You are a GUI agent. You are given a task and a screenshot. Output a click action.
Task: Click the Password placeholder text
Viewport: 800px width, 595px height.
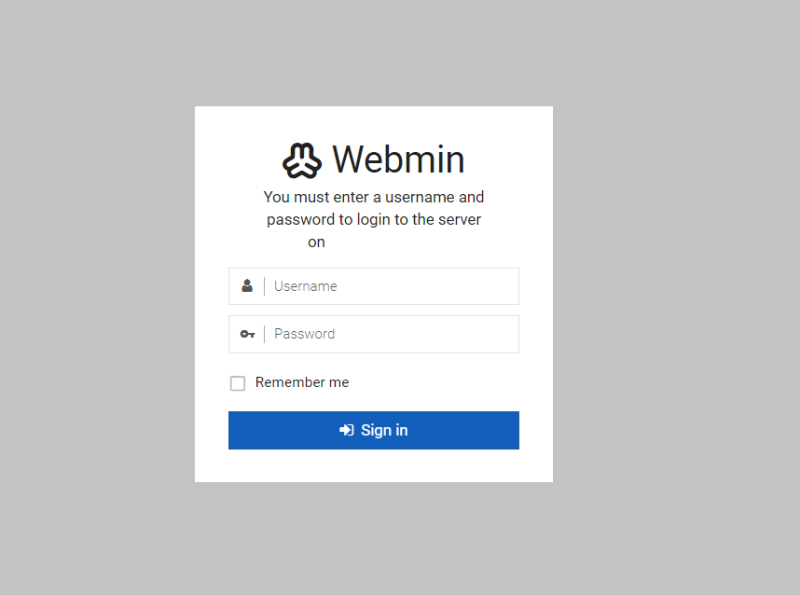point(304,334)
